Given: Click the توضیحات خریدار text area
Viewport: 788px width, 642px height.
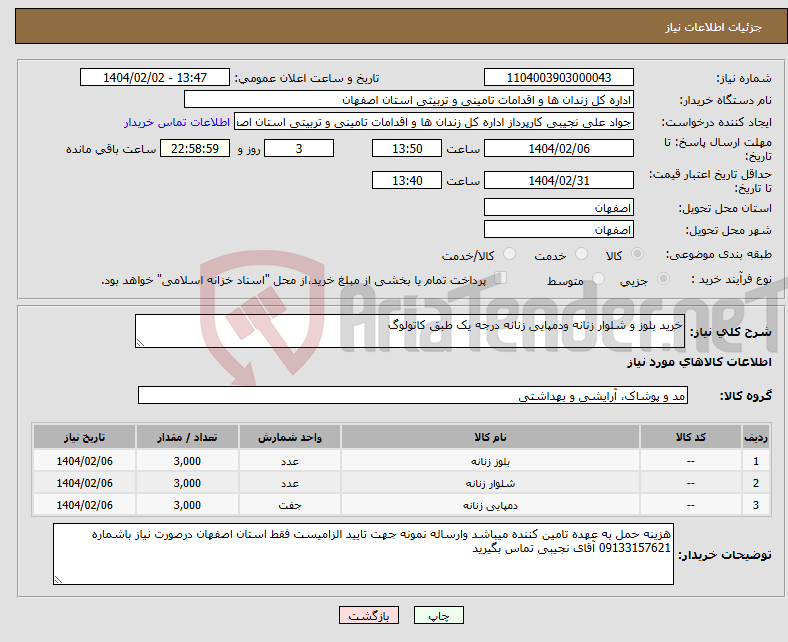Looking at the screenshot, I should click(362, 554).
